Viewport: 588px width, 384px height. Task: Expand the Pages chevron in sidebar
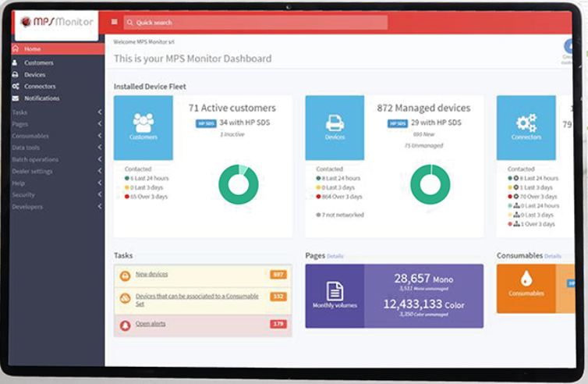99,123
